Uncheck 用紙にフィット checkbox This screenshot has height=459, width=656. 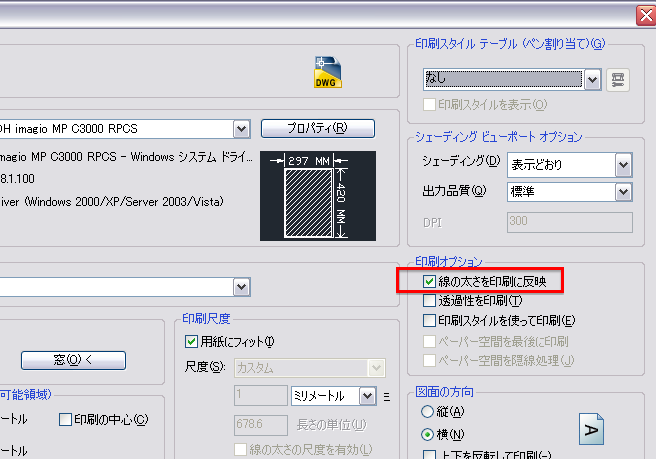191,342
